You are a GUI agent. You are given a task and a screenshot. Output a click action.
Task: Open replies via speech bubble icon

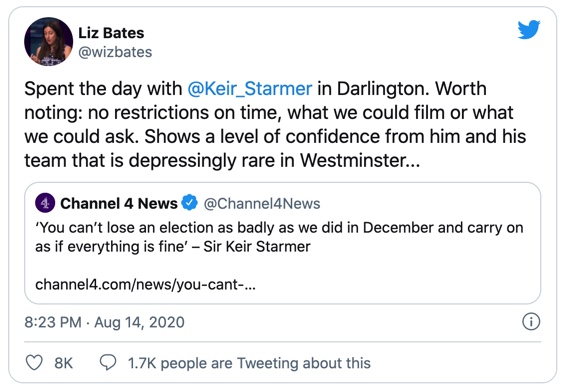pyautogui.click(x=108, y=362)
